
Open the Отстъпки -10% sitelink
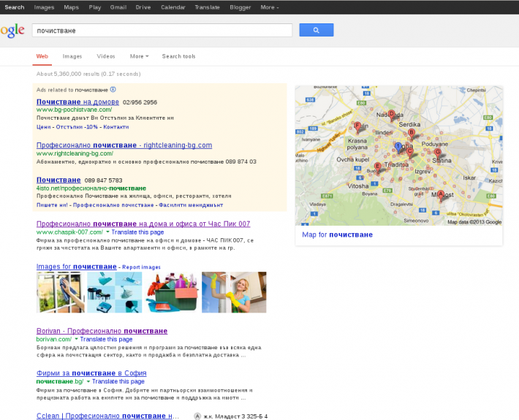click(x=77, y=126)
